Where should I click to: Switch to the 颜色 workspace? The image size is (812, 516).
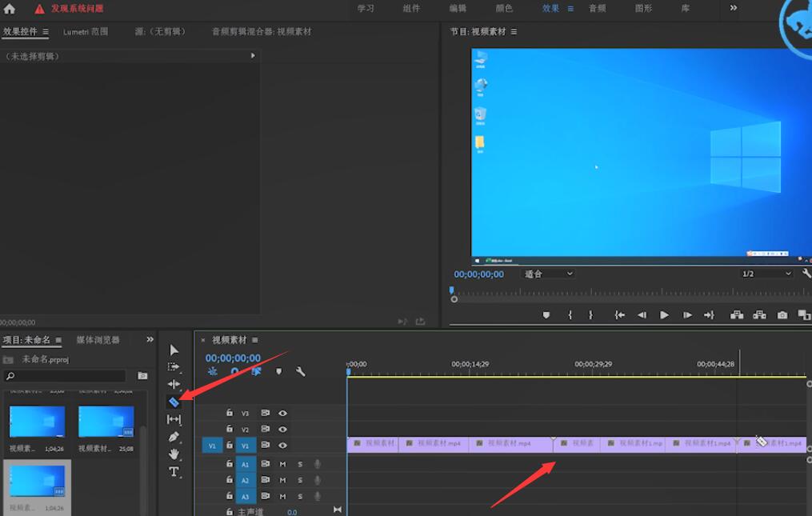tap(504, 8)
